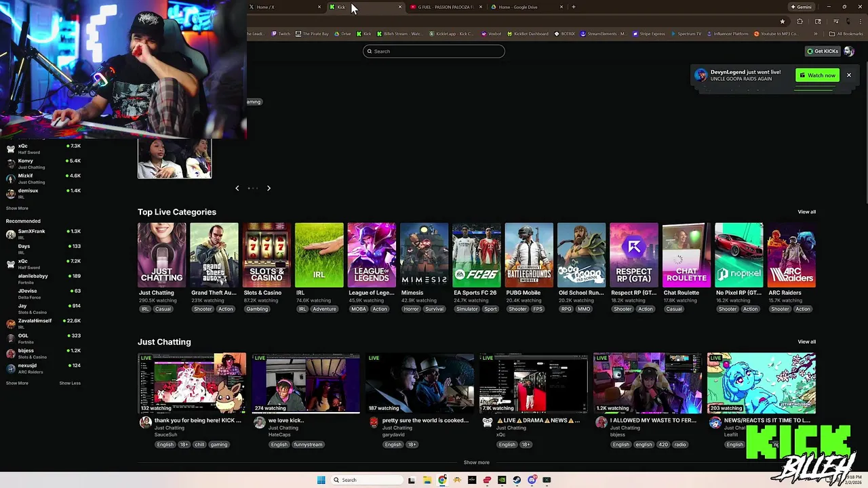Image resolution: width=868 pixels, height=488 pixels.
Task: Open Discord from the taskbar
Action: (x=532, y=480)
